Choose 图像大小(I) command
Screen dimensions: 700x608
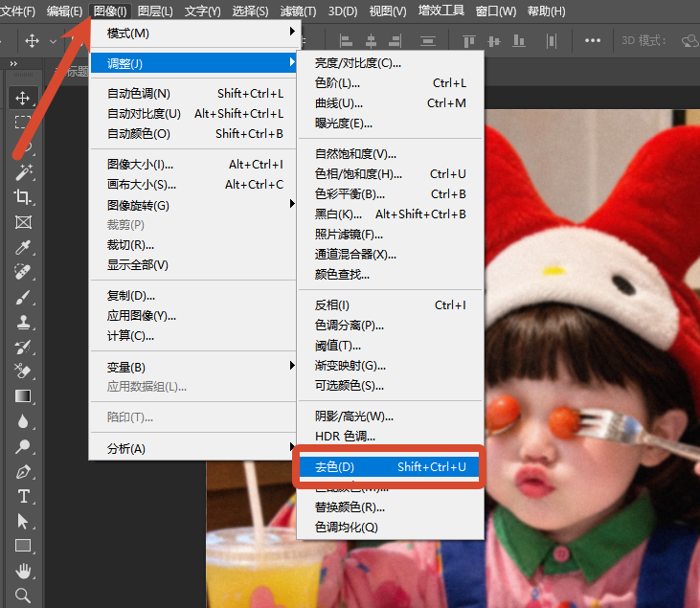(x=192, y=165)
